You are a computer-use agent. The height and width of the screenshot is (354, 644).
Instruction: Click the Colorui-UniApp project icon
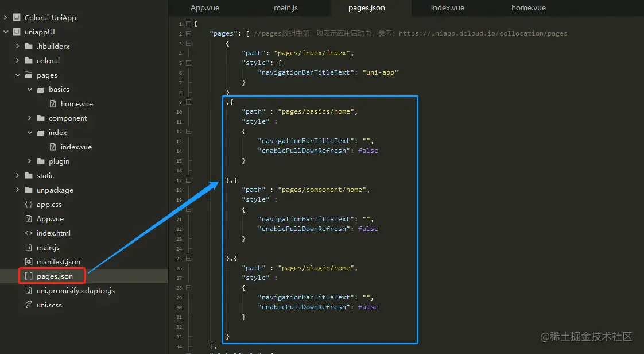click(x=17, y=17)
